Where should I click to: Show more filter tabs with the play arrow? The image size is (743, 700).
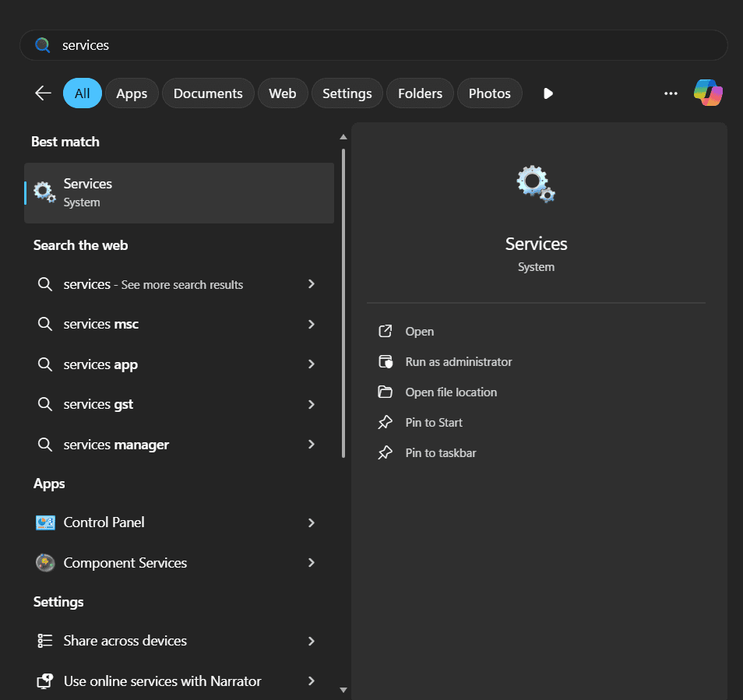548,93
